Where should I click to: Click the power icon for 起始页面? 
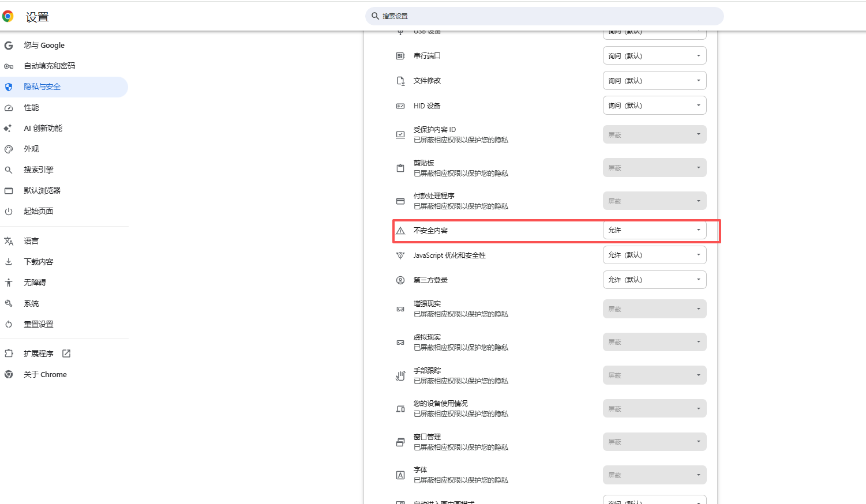(x=9, y=211)
